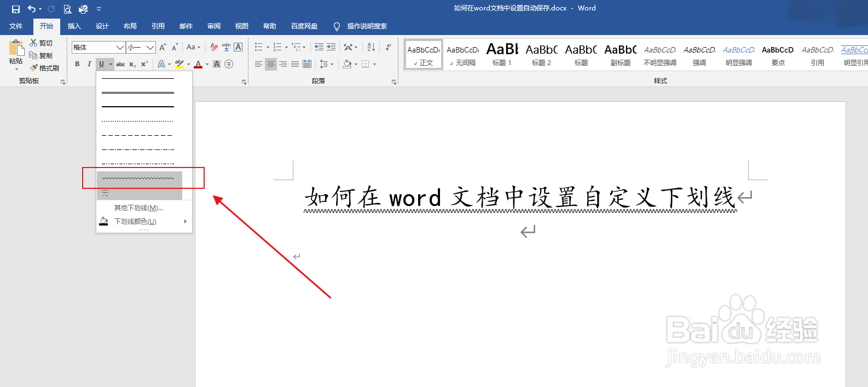
Task: Apply the 标题 1 heading style
Action: (x=502, y=55)
